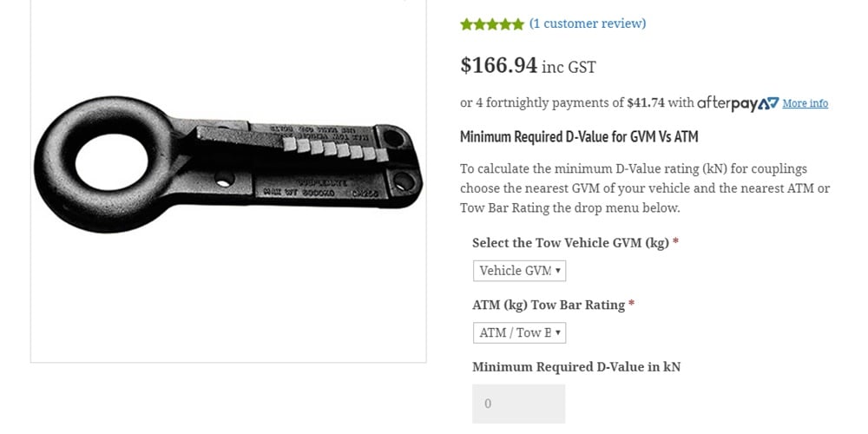The height and width of the screenshot is (434, 868).
Task: Click the red asterisk beside the Tow Bar Rating label
Action: coord(631,305)
